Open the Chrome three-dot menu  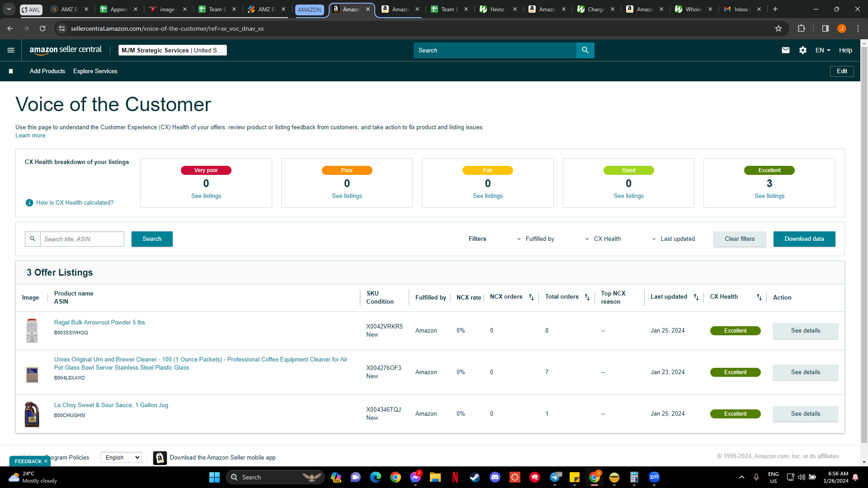pos(858,28)
